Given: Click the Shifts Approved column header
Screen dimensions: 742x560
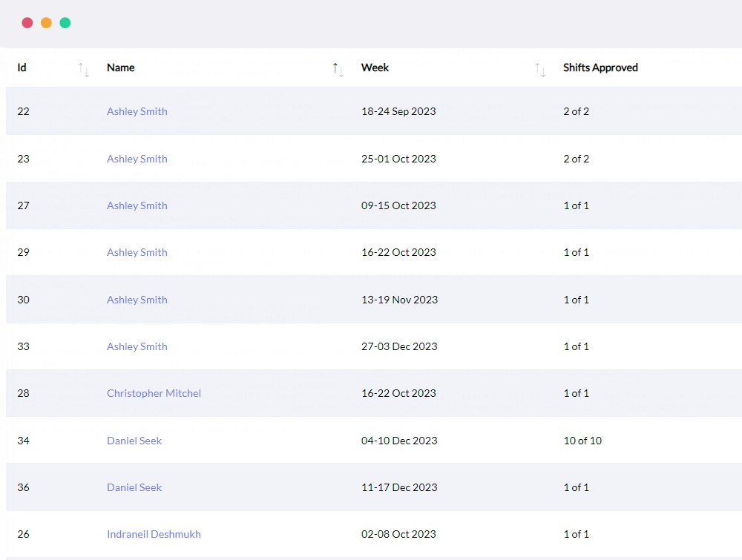Looking at the screenshot, I should coord(600,67).
